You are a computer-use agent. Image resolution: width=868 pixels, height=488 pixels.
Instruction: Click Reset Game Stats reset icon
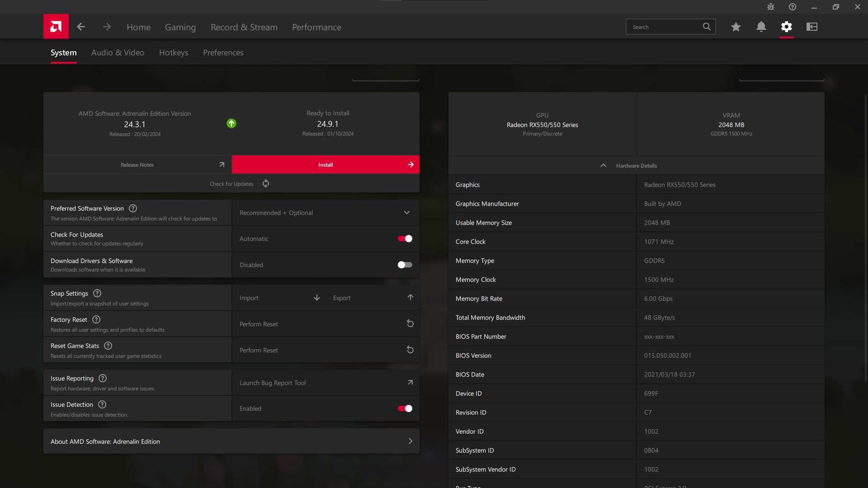point(410,350)
